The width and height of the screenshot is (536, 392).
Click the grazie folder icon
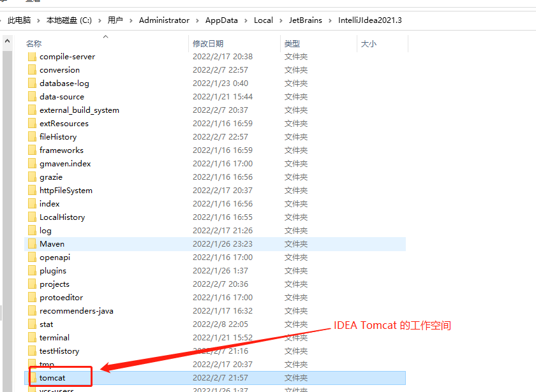pyautogui.click(x=32, y=177)
